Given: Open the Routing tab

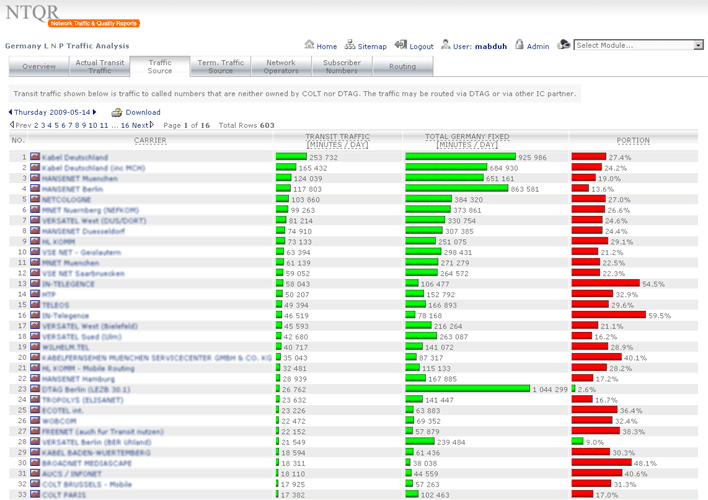Looking at the screenshot, I should click(403, 67).
